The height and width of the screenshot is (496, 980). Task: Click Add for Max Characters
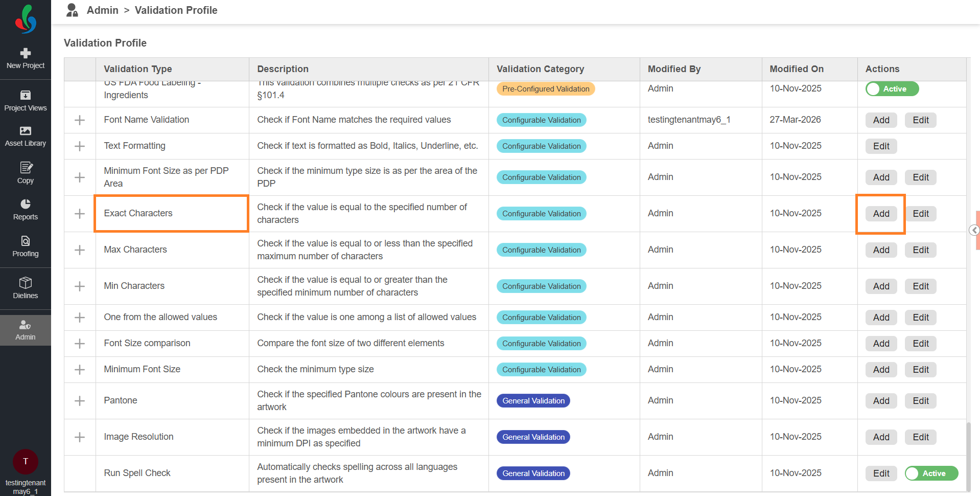coord(881,250)
